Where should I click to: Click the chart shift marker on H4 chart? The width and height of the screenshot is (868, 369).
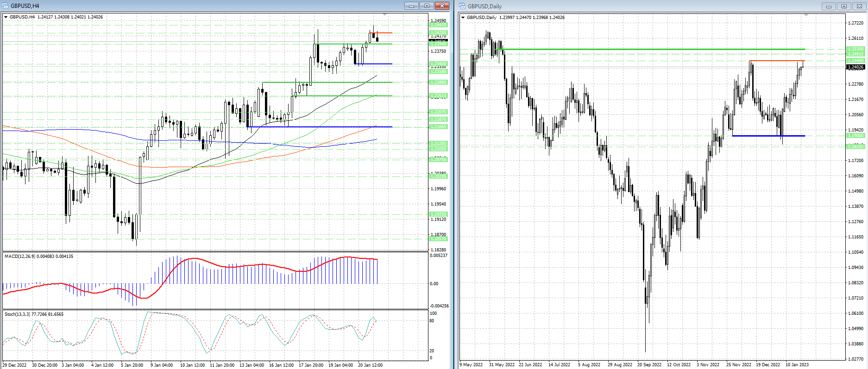pyautogui.click(x=384, y=15)
